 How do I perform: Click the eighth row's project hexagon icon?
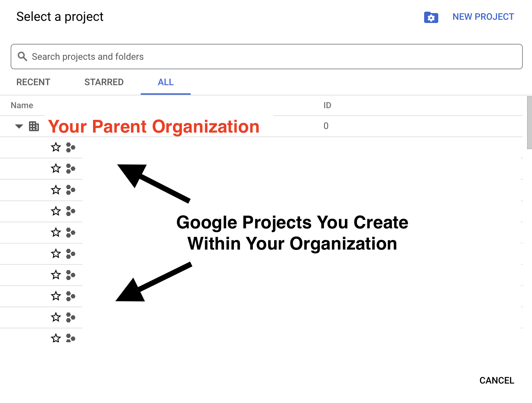click(x=71, y=296)
